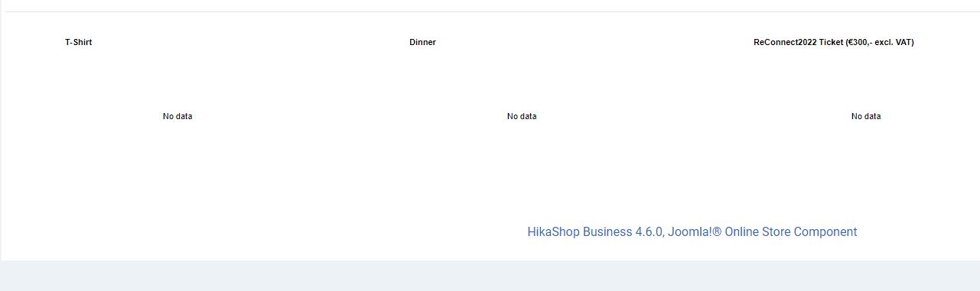
Task: Open the HikaShop Business 4.6.0 footer link
Action: pos(692,231)
